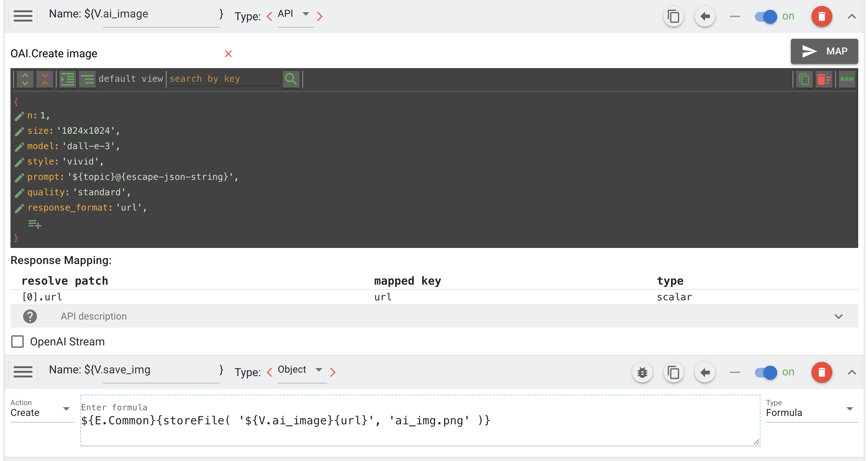
Task: Remove OAI.Create image with red X
Action: [x=228, y=54]
